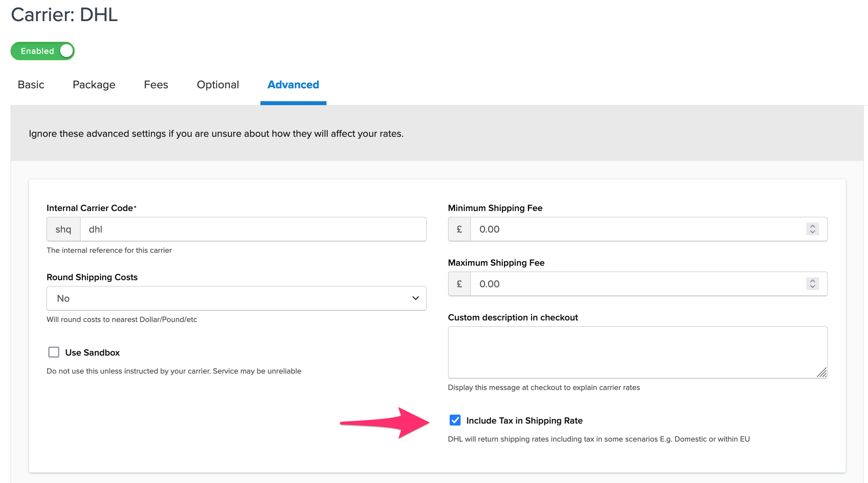
Task: Go to the Fees tab
Action: [156, 84]
